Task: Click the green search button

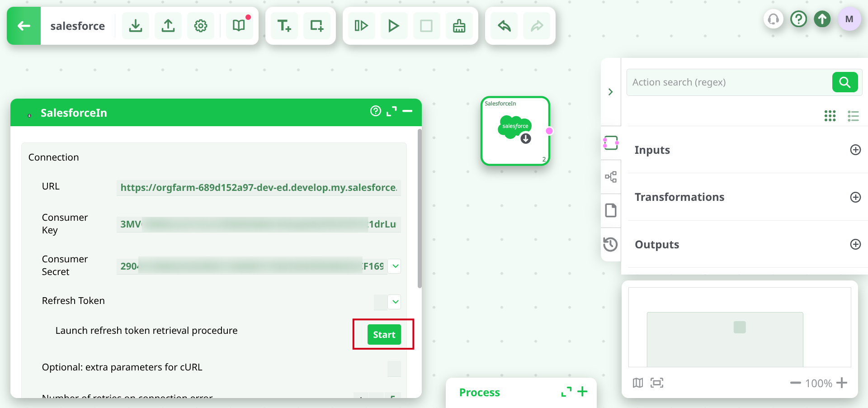Action: click(845, 82)
